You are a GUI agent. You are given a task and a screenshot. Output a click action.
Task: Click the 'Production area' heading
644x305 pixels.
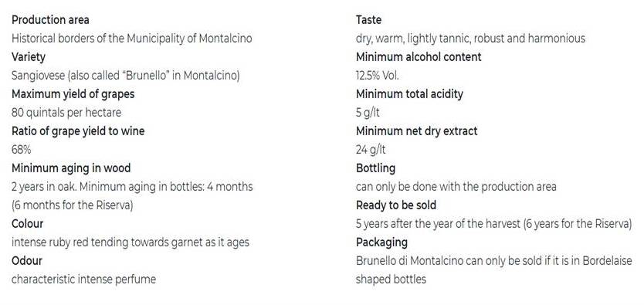[50, 20]
